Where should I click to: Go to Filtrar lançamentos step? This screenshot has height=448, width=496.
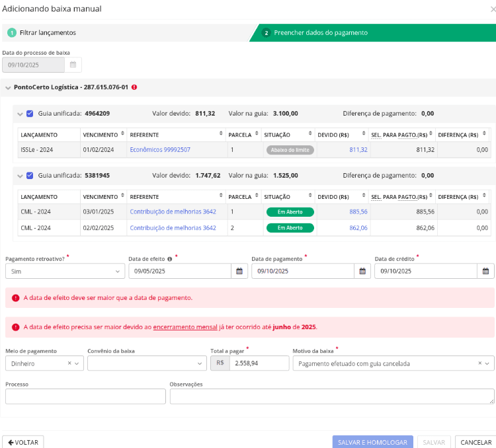point(48,32)
